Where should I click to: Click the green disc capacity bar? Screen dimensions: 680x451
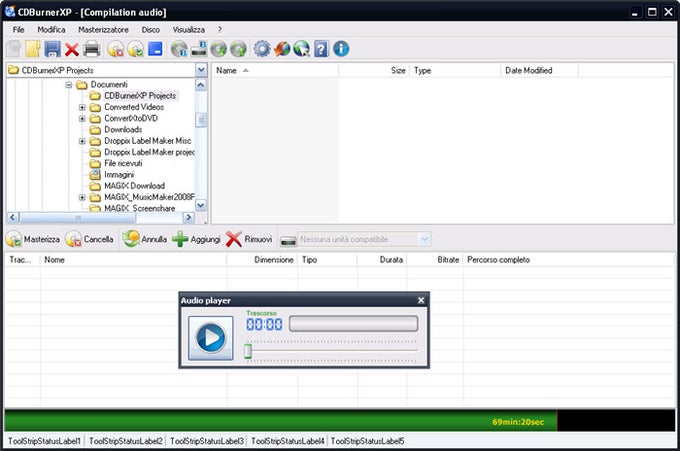tap(281, 421)
